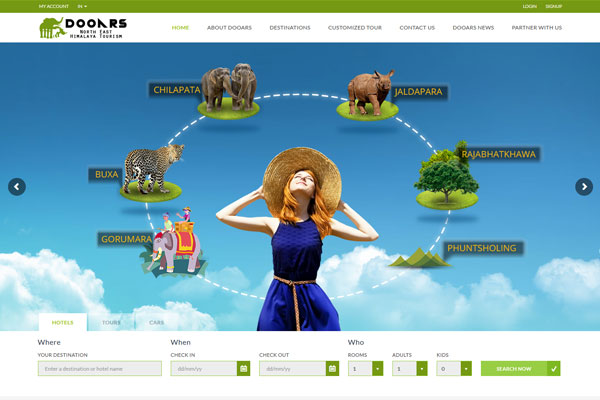Click the Phuntsholing mountains icon
The width and height of the screenshot is (600, 400).
[419, 258]
